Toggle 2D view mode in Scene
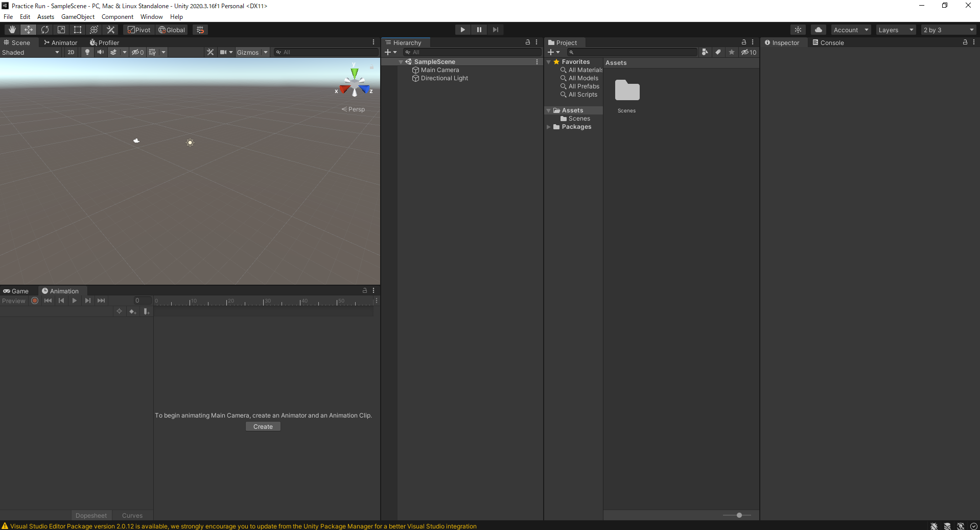Screen dimensions: 980x530 click(71, 52)
